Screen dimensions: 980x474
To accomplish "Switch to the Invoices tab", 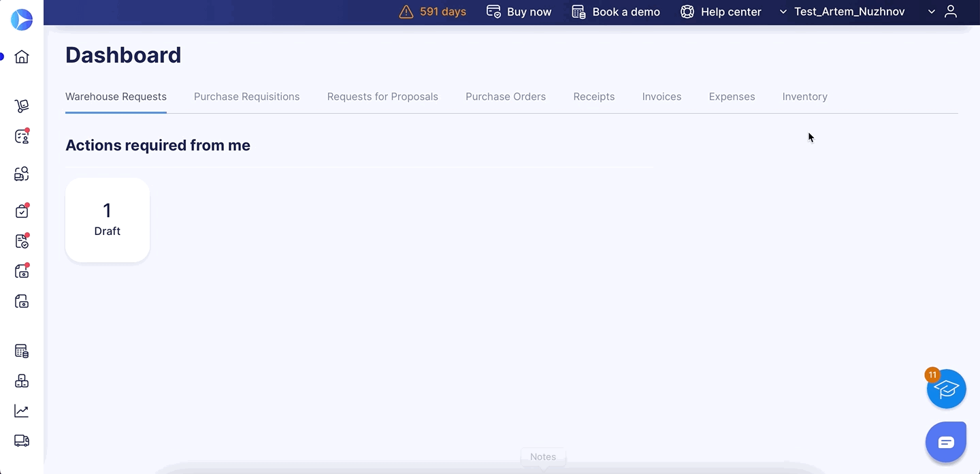I will [x=661, y=97].
